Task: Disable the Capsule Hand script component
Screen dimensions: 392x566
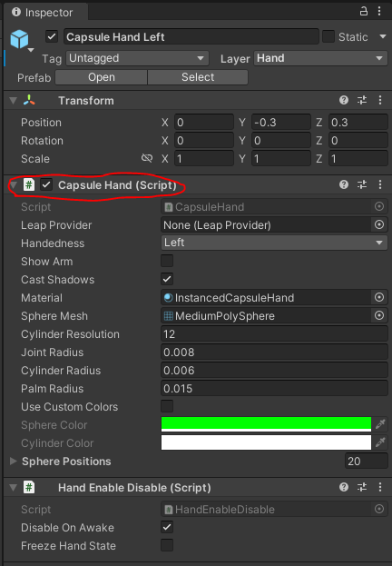Action: [46, 184]
